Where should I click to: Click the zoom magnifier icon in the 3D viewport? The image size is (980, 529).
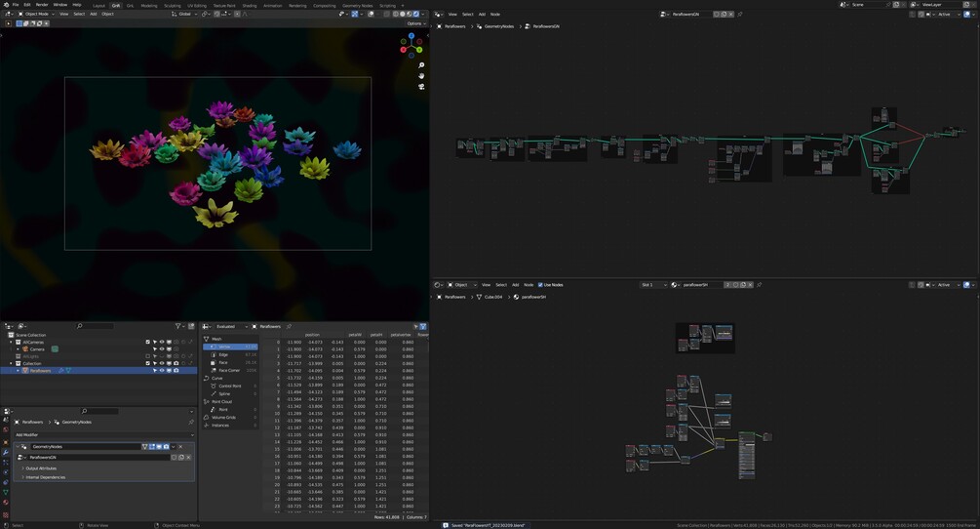click(x=421, y=65)
